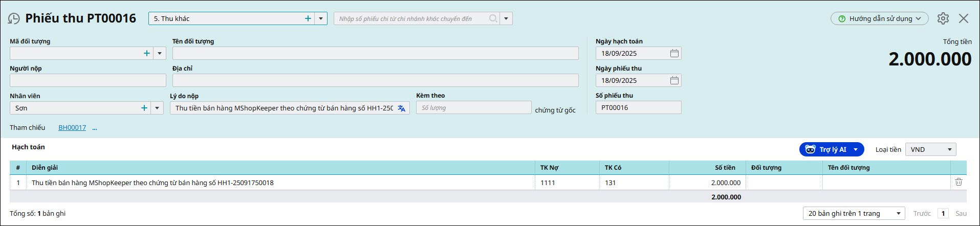Expand the Nhân viên dropdown arrow
The width and height of the screenshot is (980, 226).
click(157, 108)
